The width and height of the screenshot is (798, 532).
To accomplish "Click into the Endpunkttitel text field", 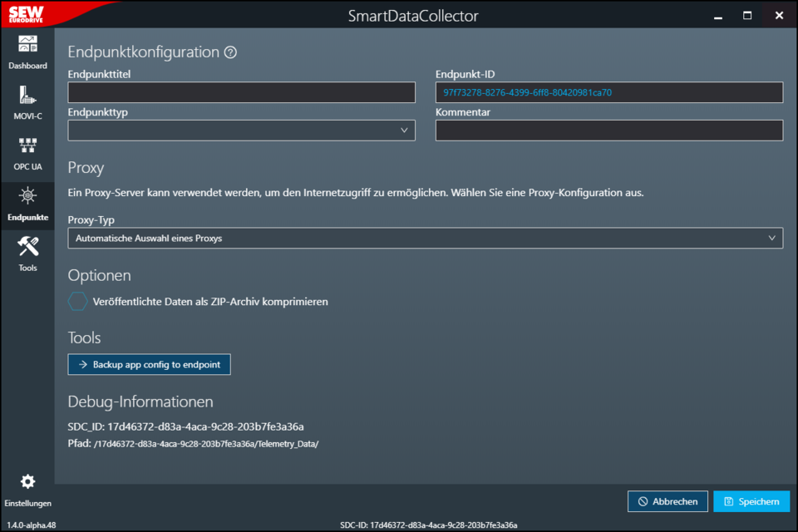I will pos(241,92).
